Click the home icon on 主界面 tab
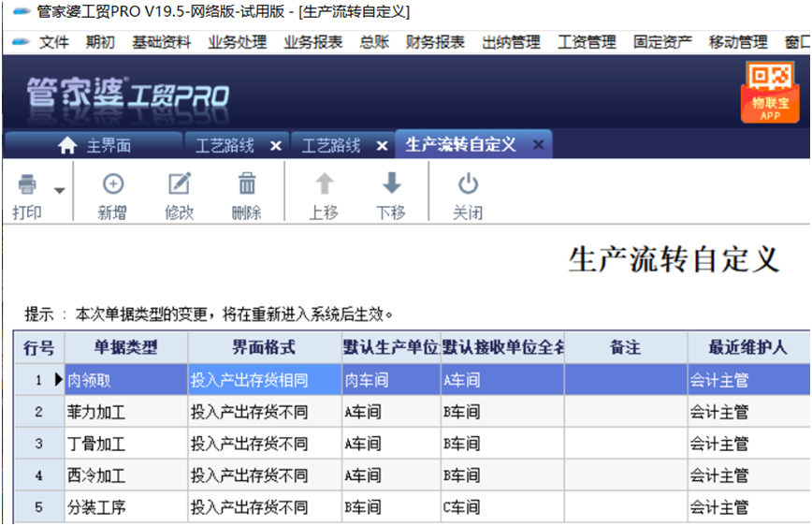This screenshot has width=812, height=526. [67, 146]
